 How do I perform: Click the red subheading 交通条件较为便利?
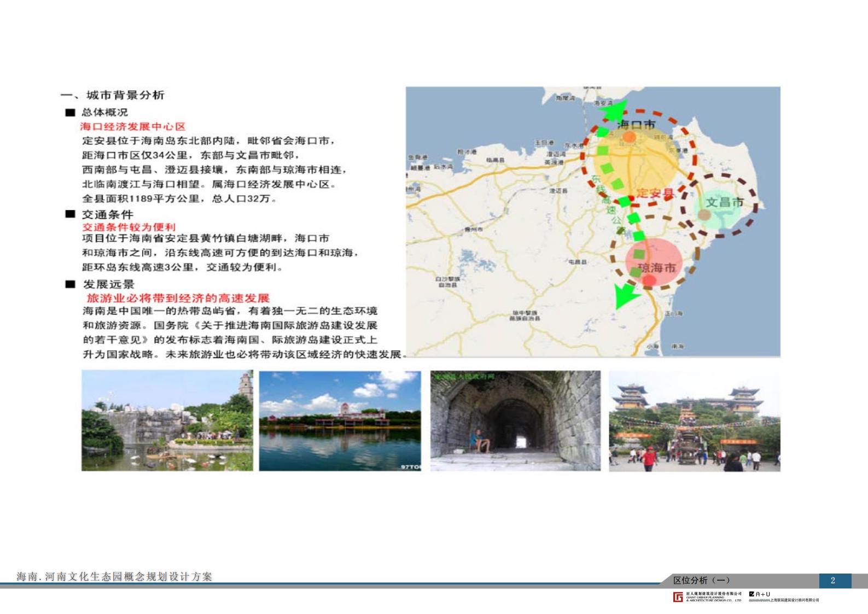click(129, 227)
